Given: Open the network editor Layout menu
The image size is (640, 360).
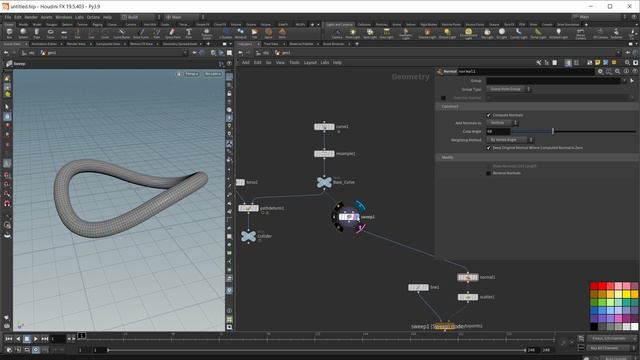Looking at the screenshot, I should click(x=310, y=62).
